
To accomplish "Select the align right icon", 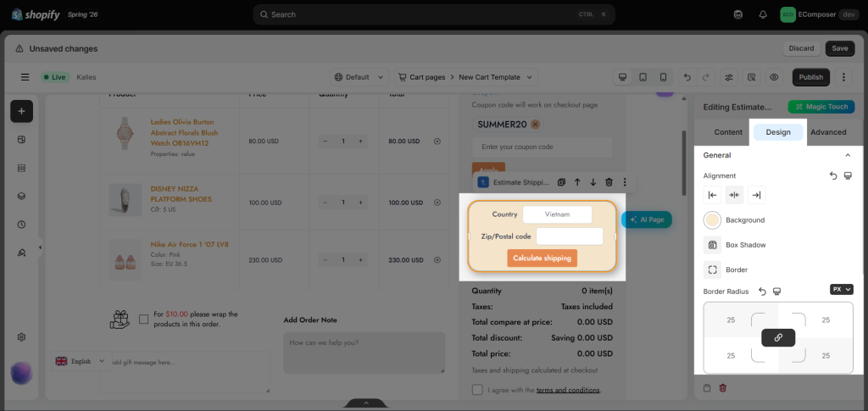I will coord(757,195).
